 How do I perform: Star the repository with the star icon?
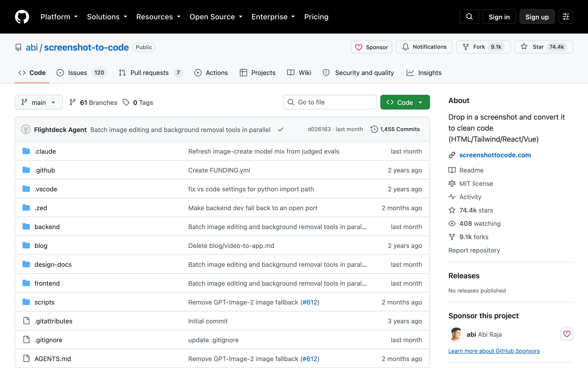click(524, 47)
